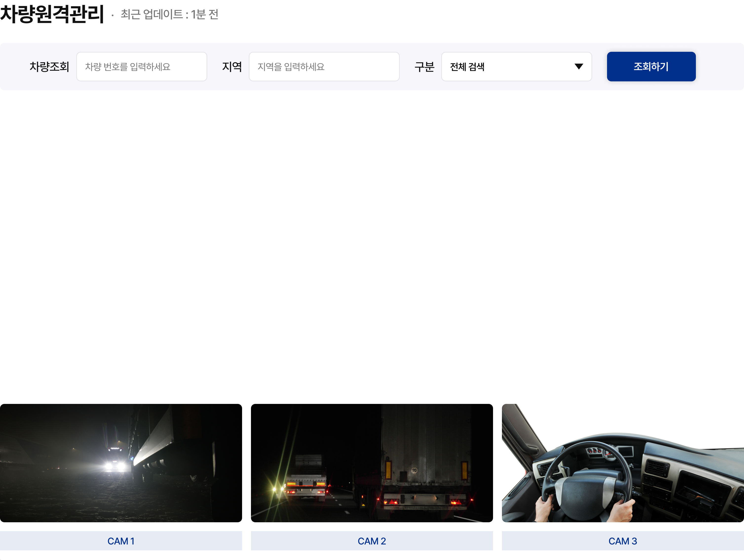Image resolution: width=744 pixels, height=560 pixels.
Task: Select the CAM 2 label tab
Action: click(x=372, y=541)
